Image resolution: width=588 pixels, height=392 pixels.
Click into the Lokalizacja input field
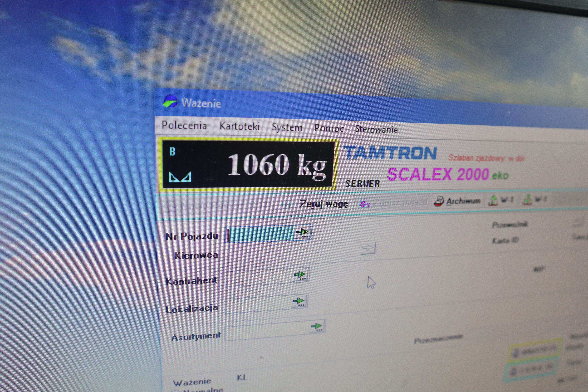258,304
